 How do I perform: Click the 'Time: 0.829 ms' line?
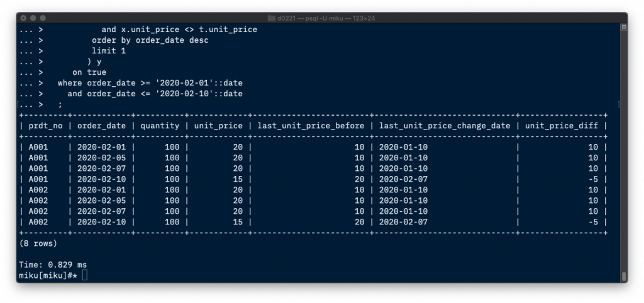(53, 265)
